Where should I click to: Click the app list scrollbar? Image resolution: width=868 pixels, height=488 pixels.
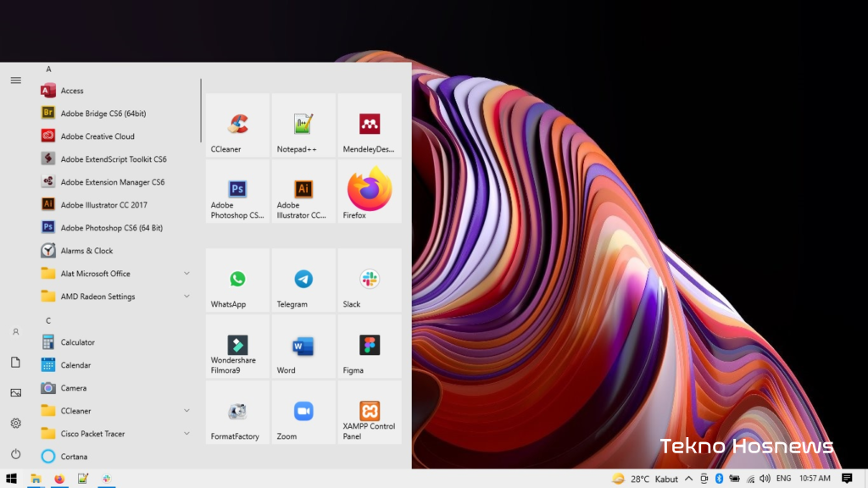point(201,110)
